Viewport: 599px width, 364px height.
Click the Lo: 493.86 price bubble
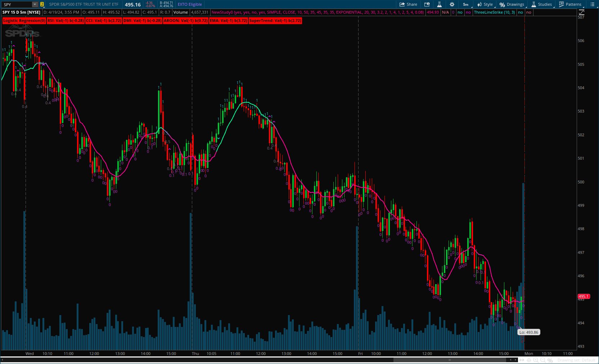(x=528, y=332)
